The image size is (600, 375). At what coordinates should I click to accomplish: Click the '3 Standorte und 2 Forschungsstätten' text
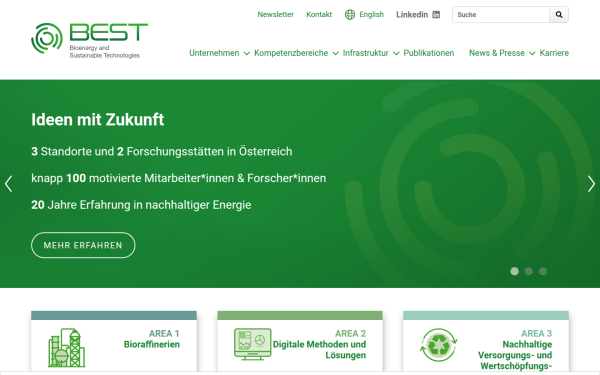[x=161, y=152]
